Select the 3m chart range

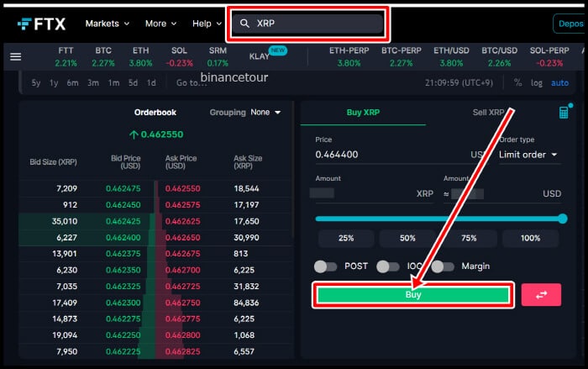[x=93, y=83]
